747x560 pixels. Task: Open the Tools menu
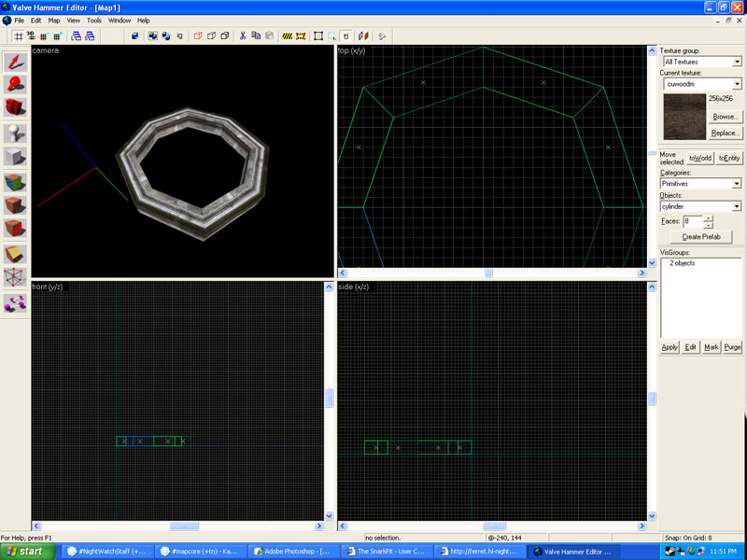(94, 20)
